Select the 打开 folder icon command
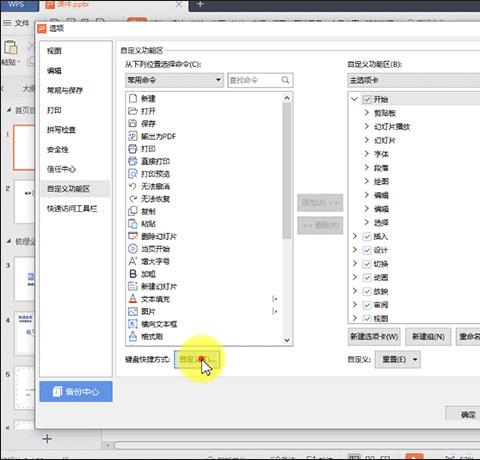Image resolution: width=480 pixels, height=460 pixels. 133,111
